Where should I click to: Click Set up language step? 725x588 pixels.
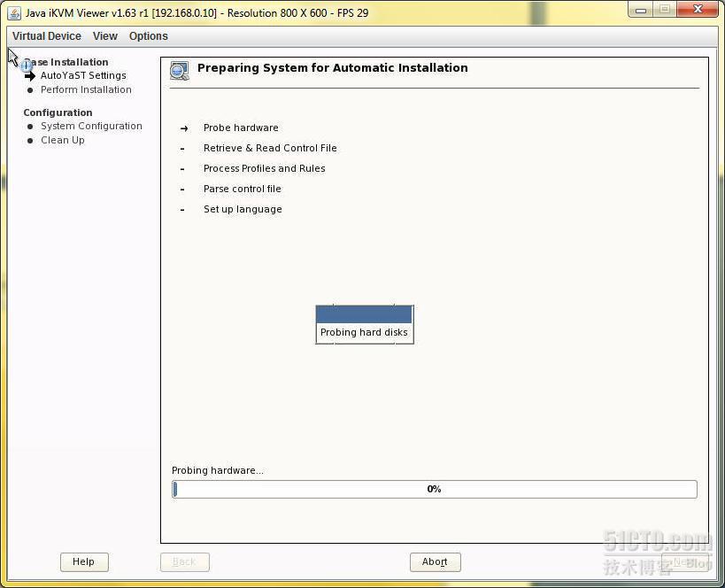243,209
